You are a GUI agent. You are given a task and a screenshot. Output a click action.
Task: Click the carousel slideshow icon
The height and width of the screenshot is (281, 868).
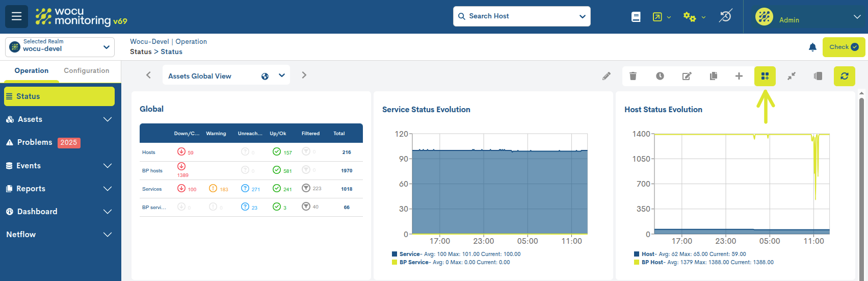pos(818,76)
